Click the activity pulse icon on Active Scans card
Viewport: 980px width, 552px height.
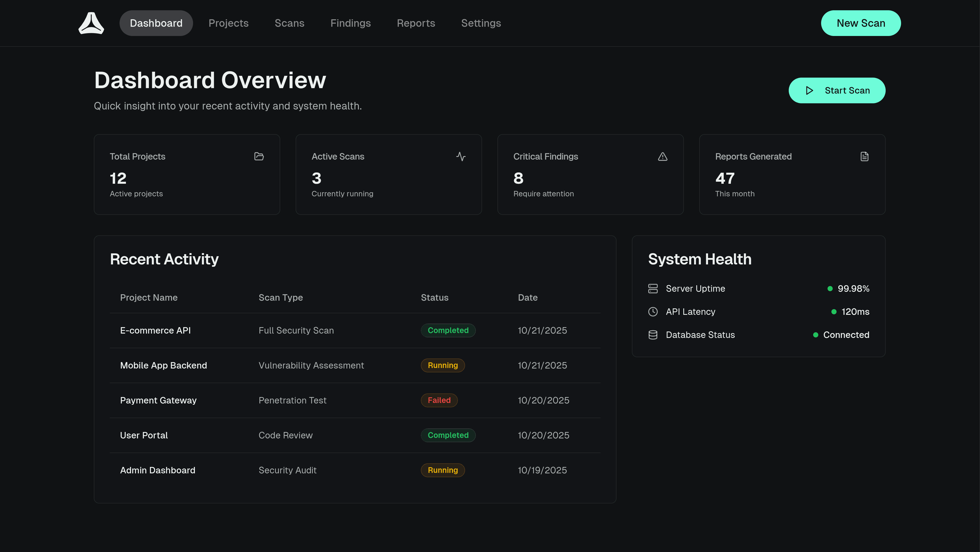tap(461, 156)
